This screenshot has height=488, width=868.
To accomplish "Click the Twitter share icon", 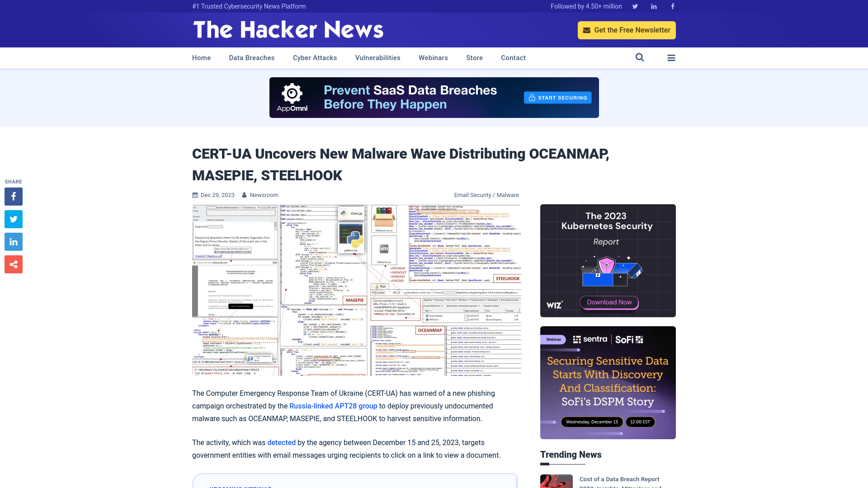I will 13,219.
